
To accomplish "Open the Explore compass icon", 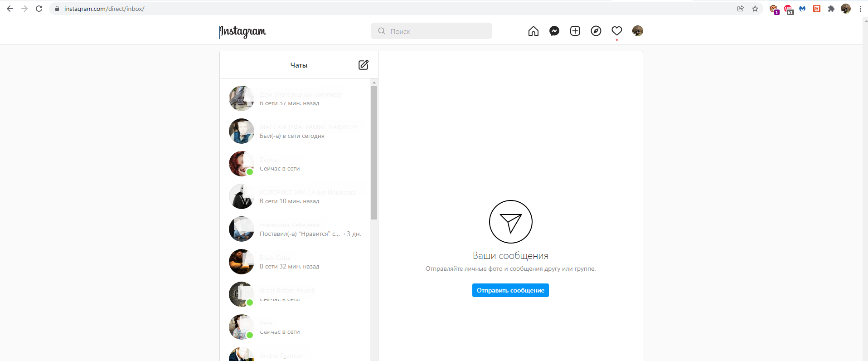I will pos(596,31).
